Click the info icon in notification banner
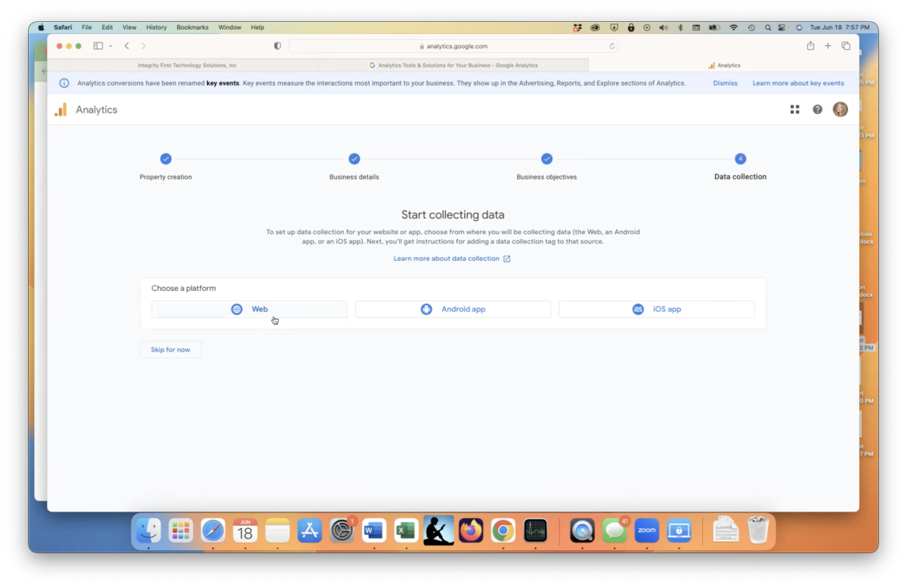Viewport: 907px width, 588px height. click(64, 83)
